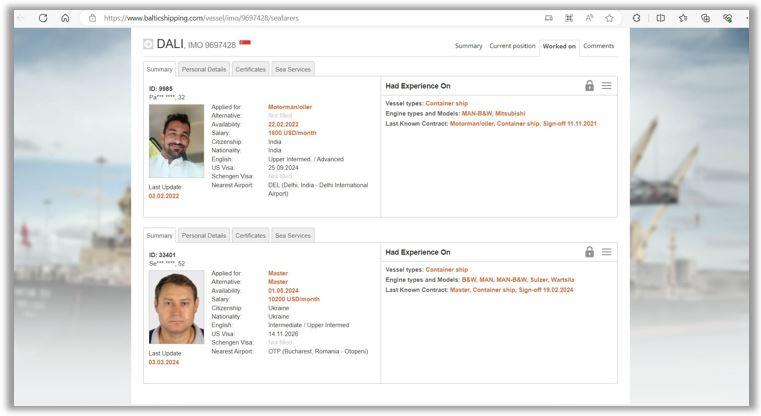
Task: Click the browser refresh button
Action: tap(43, 17)
